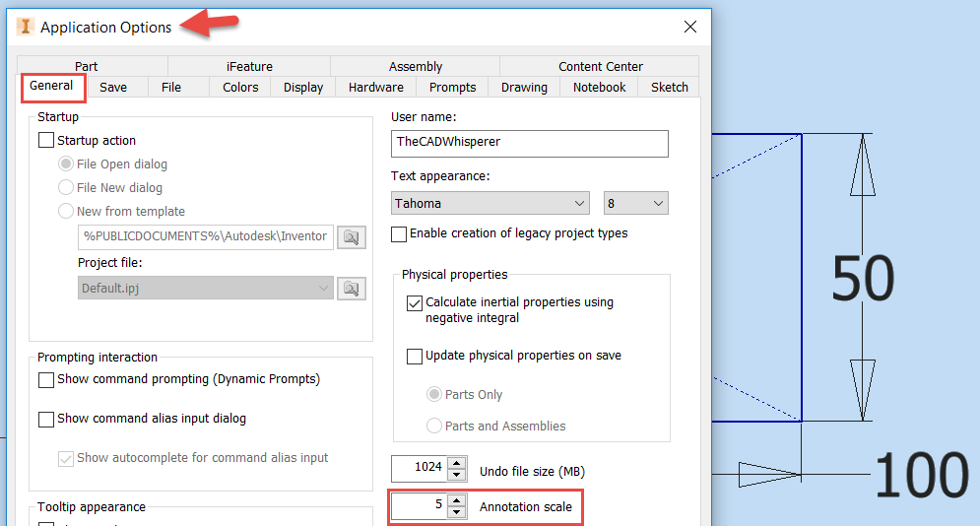Browse for the startup template file
Image resolution: width=980 pixels, height=526 pixels.
pyautogui.click(x=352, y=237)
